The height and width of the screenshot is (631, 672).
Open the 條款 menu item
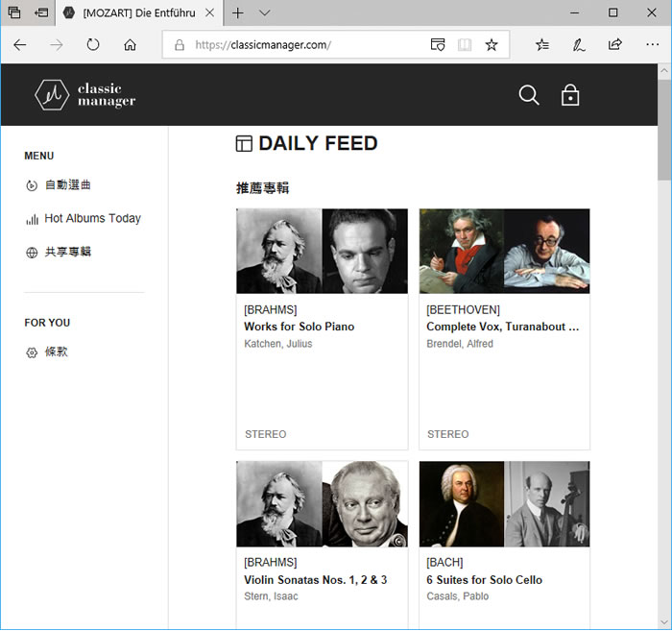pos(56,352)
